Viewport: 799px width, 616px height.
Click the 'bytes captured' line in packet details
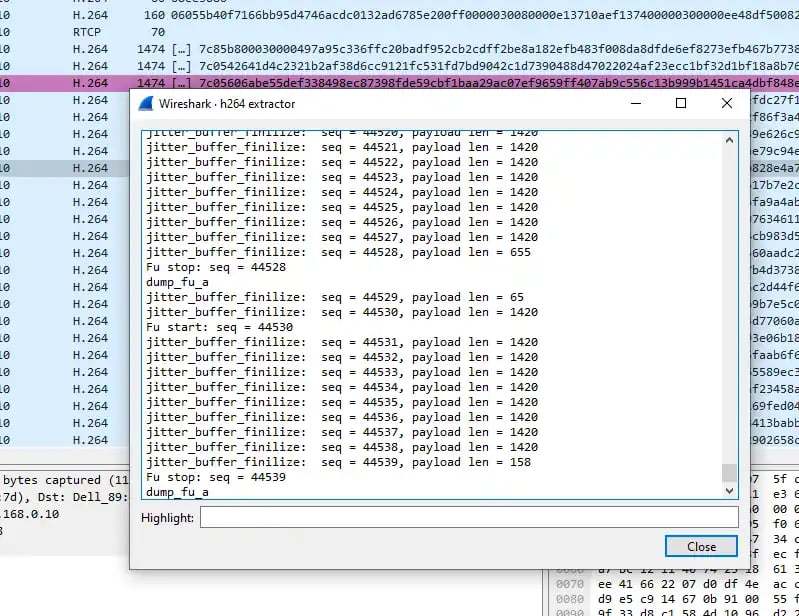[x=65, y=480]
